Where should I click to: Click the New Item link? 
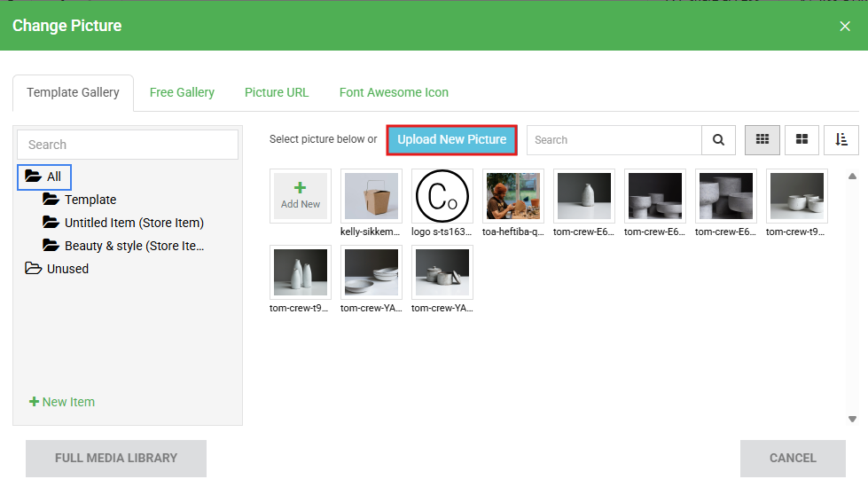[x=62, y=402]
